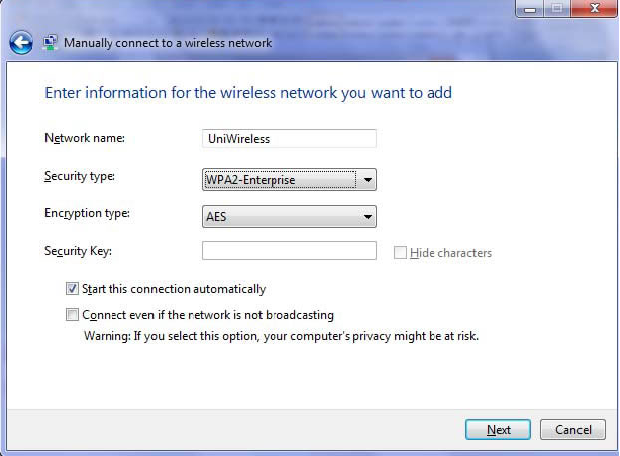Screen dimensions: 620x456
Task: Click the privacy warning text
Action: (x=281, y=336)
